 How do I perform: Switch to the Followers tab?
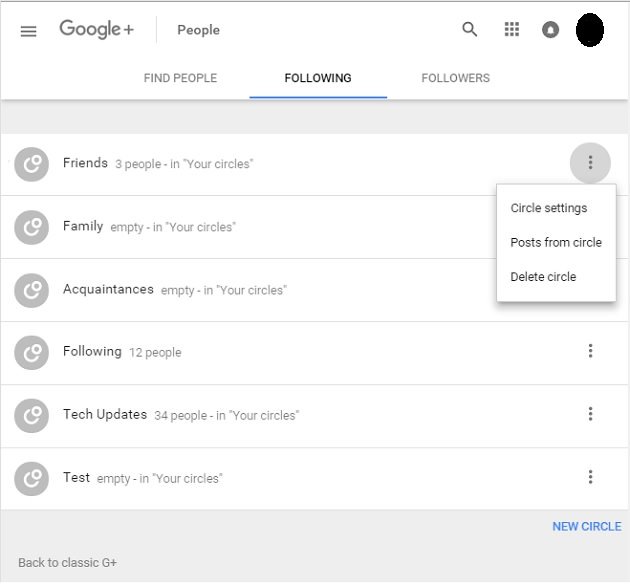point(456,78)
